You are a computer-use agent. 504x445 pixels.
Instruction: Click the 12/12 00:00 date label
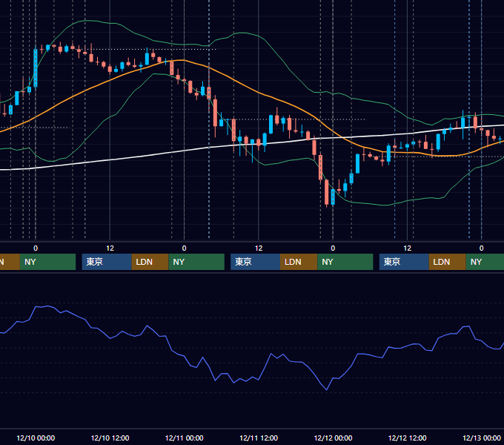333,438
